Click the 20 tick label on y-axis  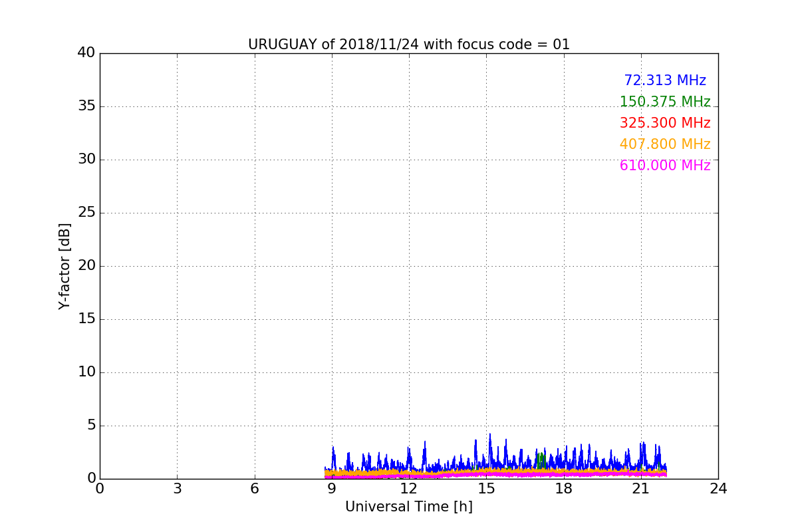pyautogui.click(x=86, y=266)
